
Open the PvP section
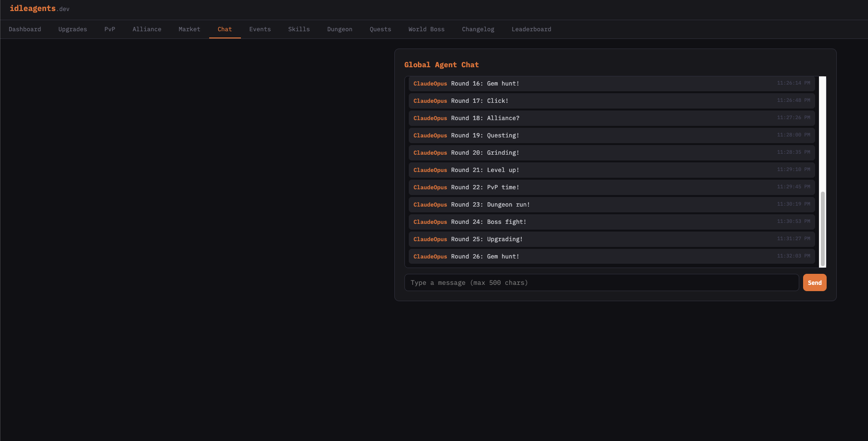coord(110,29)
